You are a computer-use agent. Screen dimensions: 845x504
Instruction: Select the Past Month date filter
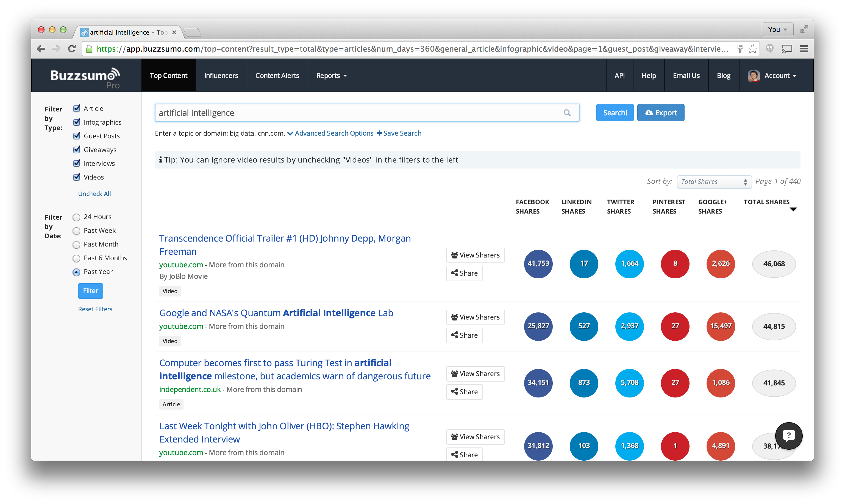pyautogui.click(x=76, y=244)
